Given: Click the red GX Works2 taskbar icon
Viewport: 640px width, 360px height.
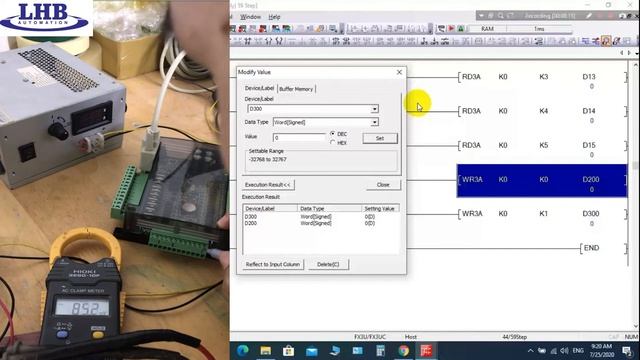Looking at the screenshot, I should pos(427,351).
